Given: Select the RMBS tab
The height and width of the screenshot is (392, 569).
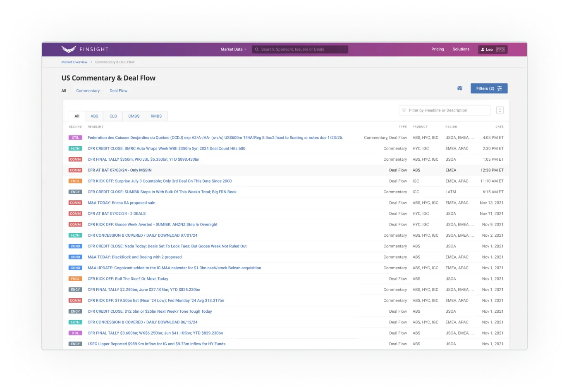Looking at the screenshot, I should (156, 116).
